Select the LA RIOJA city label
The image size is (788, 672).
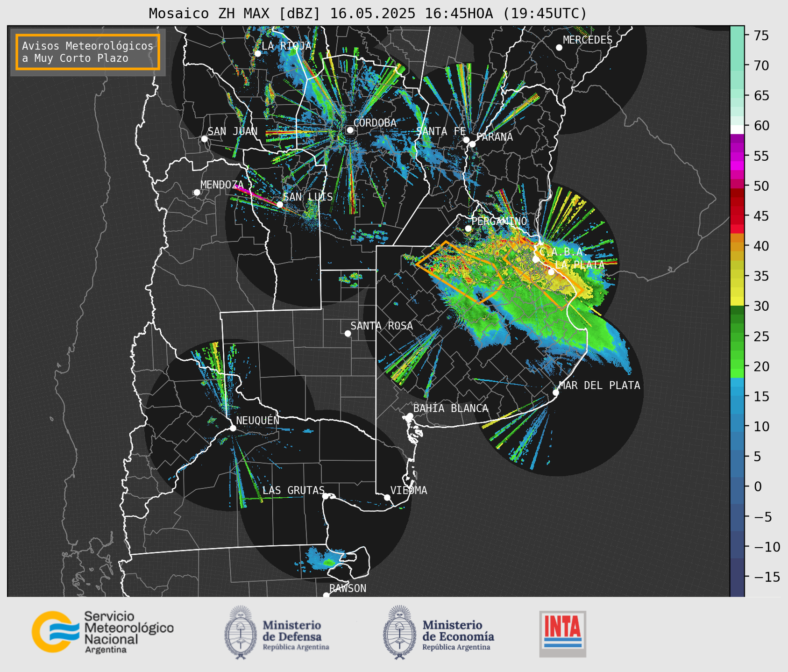point(286,46)
